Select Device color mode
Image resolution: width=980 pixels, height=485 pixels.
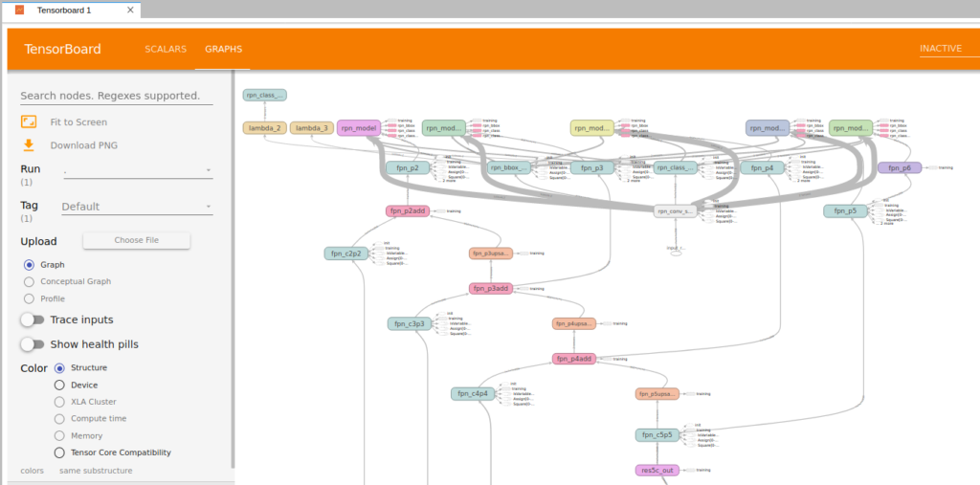[60, 385]
